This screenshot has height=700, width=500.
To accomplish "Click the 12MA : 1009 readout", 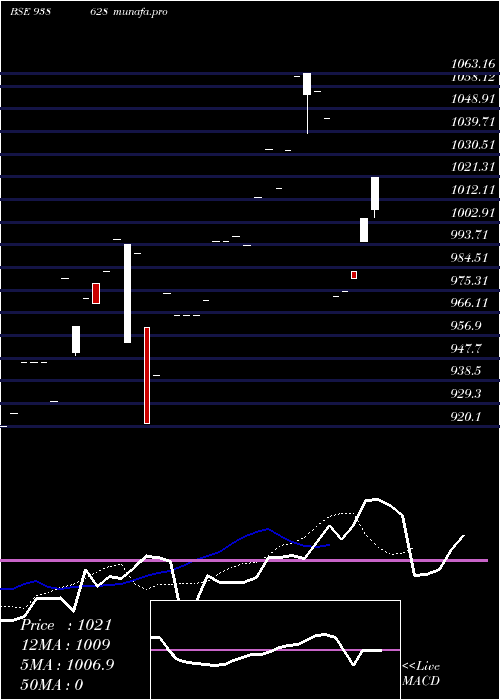I will pos(65,645).
